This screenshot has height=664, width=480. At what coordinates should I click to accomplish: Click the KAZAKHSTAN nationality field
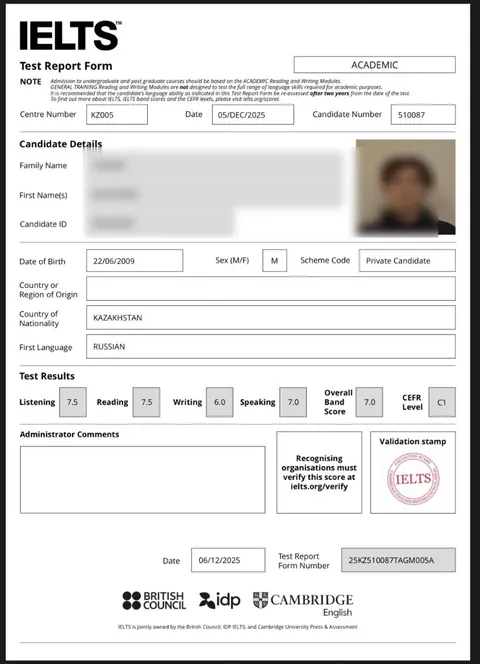point(271,318)
